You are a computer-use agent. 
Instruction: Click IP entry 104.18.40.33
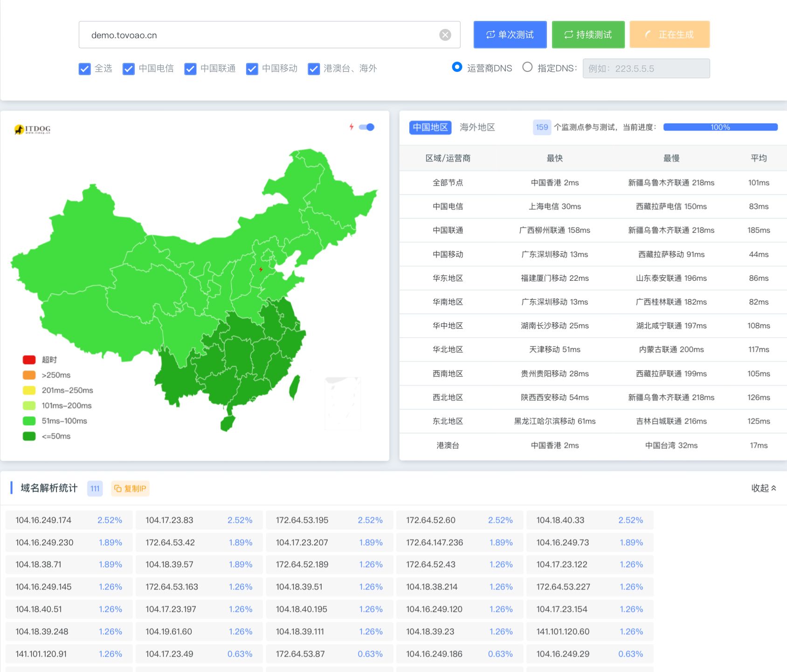(590, 520)
